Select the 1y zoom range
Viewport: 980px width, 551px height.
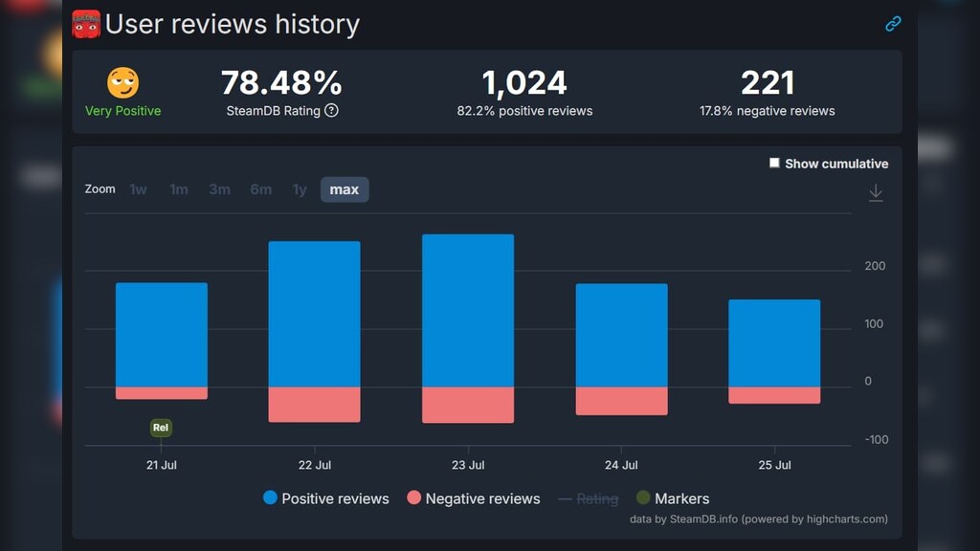300,189
